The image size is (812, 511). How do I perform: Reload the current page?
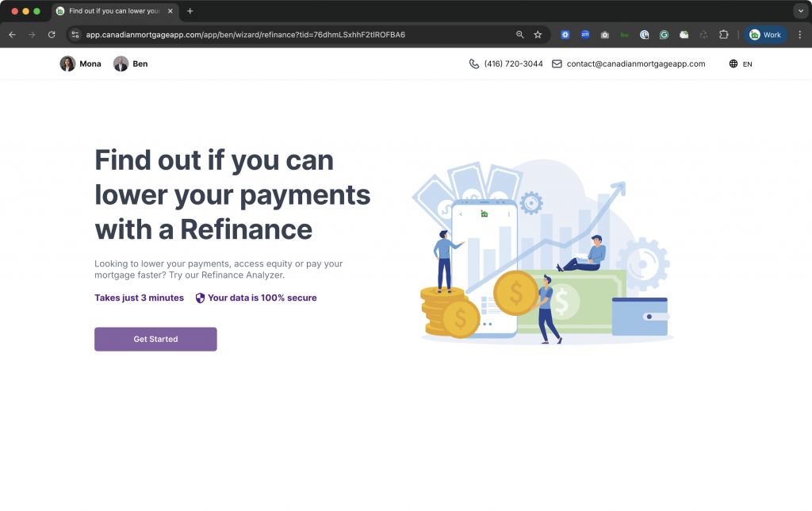(52, 35)
